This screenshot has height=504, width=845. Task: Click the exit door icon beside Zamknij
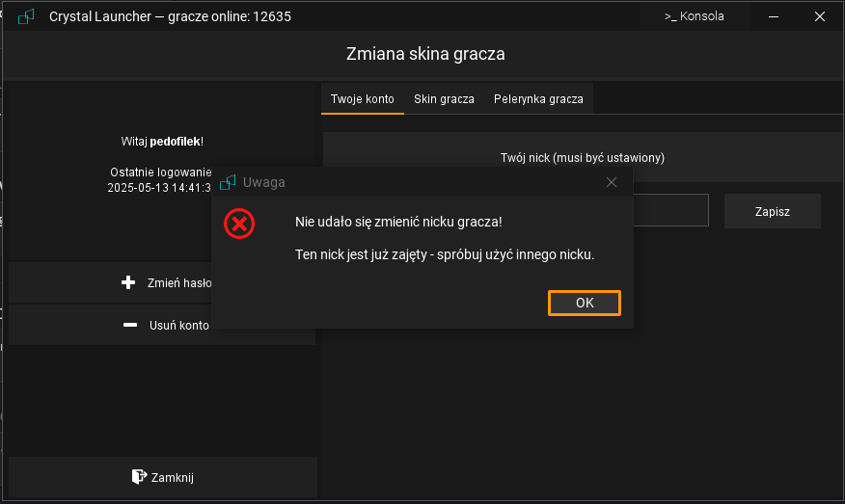tap(138, 477)
